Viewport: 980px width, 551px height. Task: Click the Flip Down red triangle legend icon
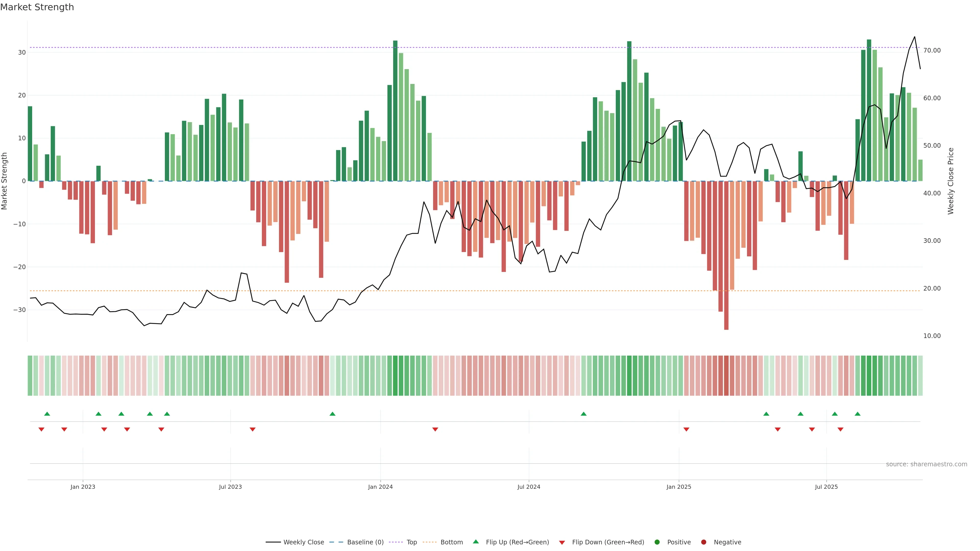[x=562, y=542]
